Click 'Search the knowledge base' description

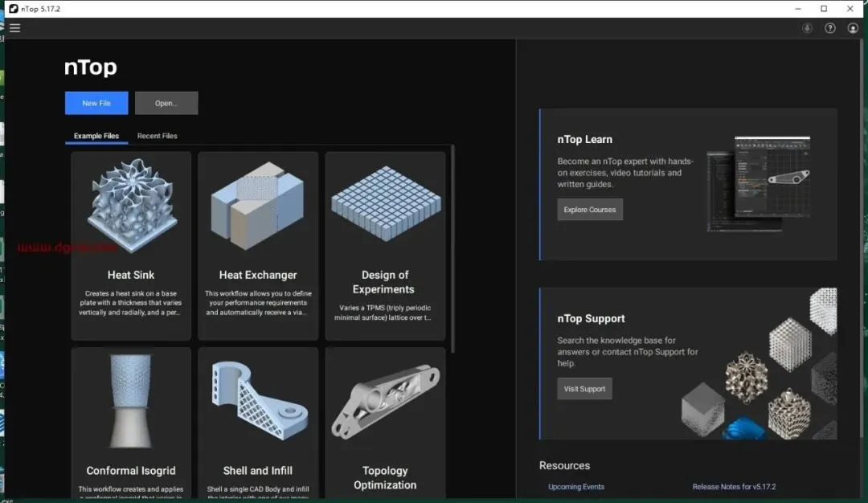627,352
